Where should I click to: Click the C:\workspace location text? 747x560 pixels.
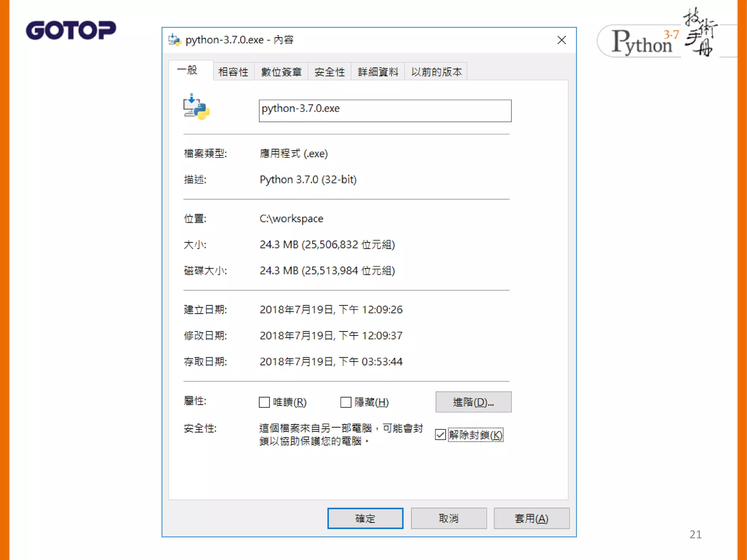(291, 218)
